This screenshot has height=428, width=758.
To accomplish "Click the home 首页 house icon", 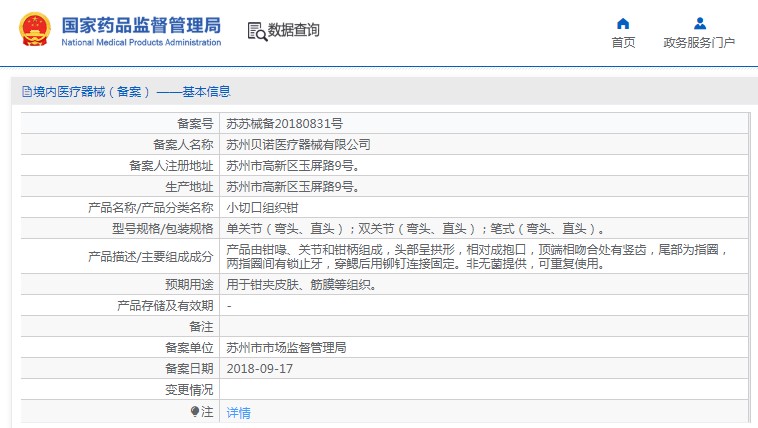I will 623,23.
